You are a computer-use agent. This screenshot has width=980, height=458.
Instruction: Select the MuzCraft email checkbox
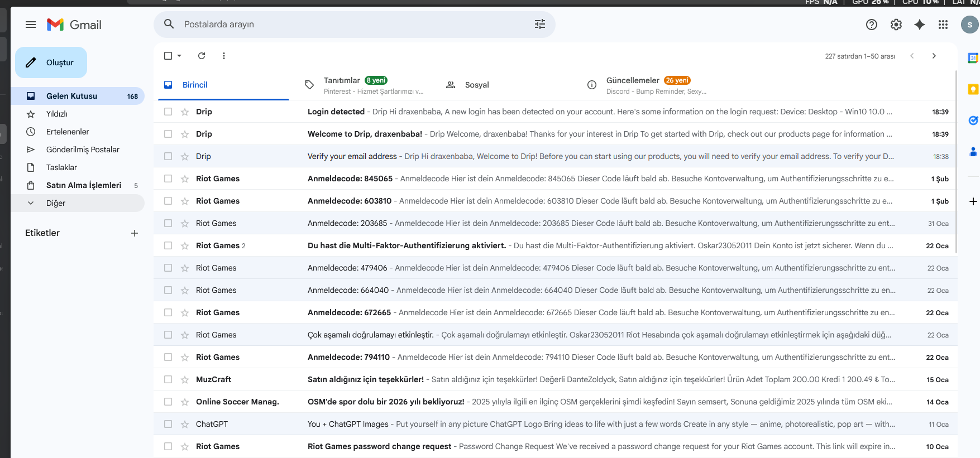coord(168,379)
